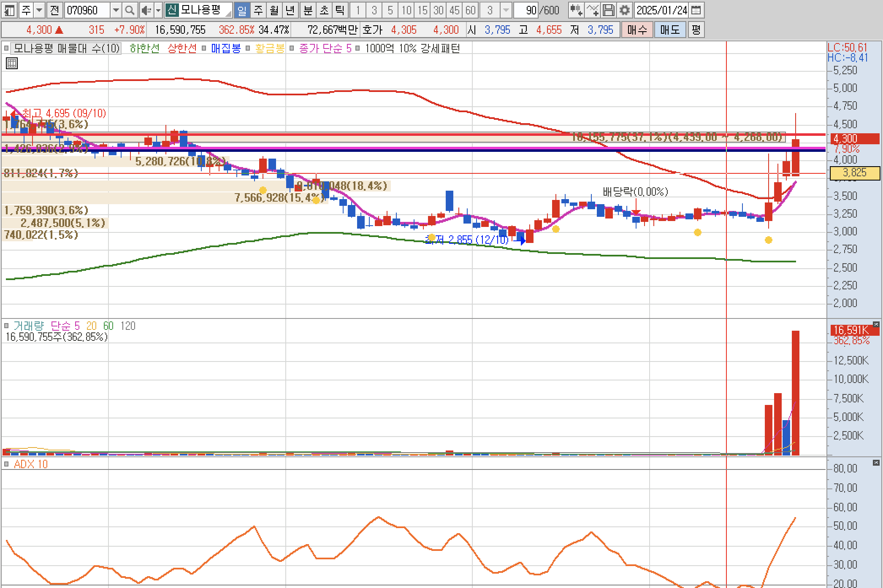Open chart settings gear icon
The height and width of the screenshot is (588, 883).
coord(624,10)
